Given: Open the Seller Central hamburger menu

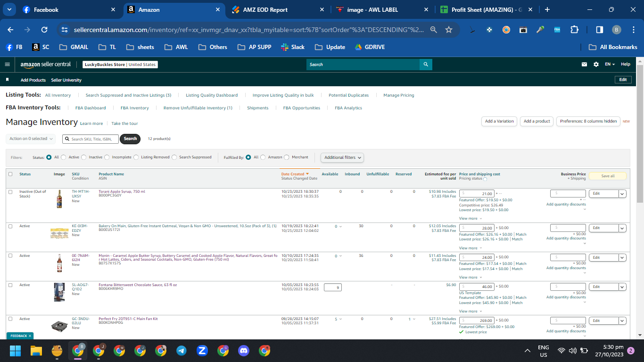Looking at the screenshot, I should pyautogui.click(x=7, y=64).
